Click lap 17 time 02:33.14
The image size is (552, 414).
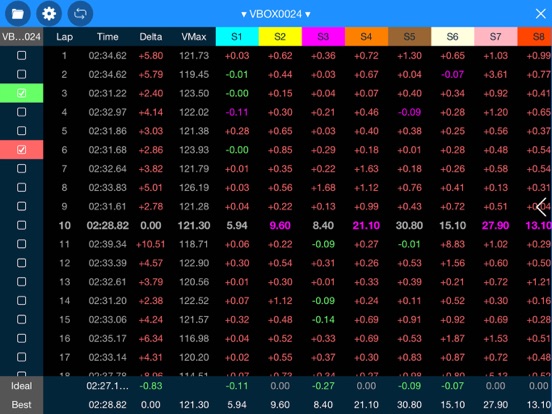[x=108, y=358]
